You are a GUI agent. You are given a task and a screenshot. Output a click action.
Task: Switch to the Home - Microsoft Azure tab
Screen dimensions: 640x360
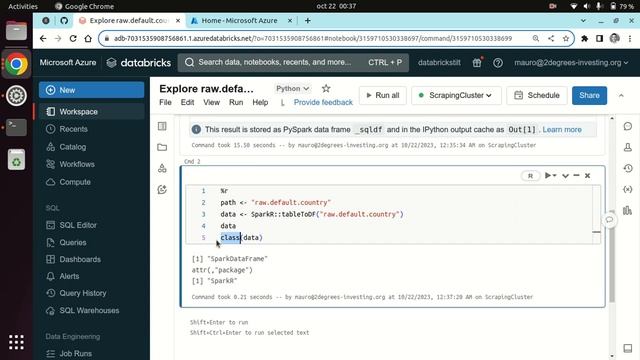[241, 20]
